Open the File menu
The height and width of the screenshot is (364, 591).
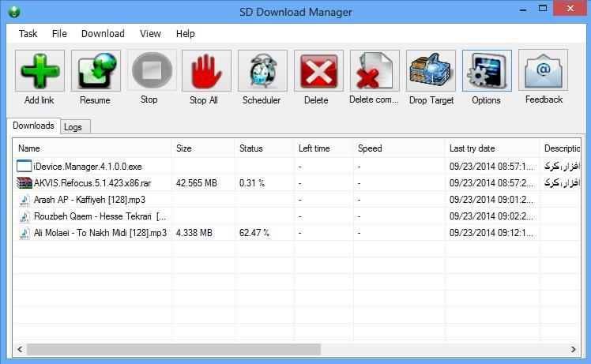coord(59,34)
